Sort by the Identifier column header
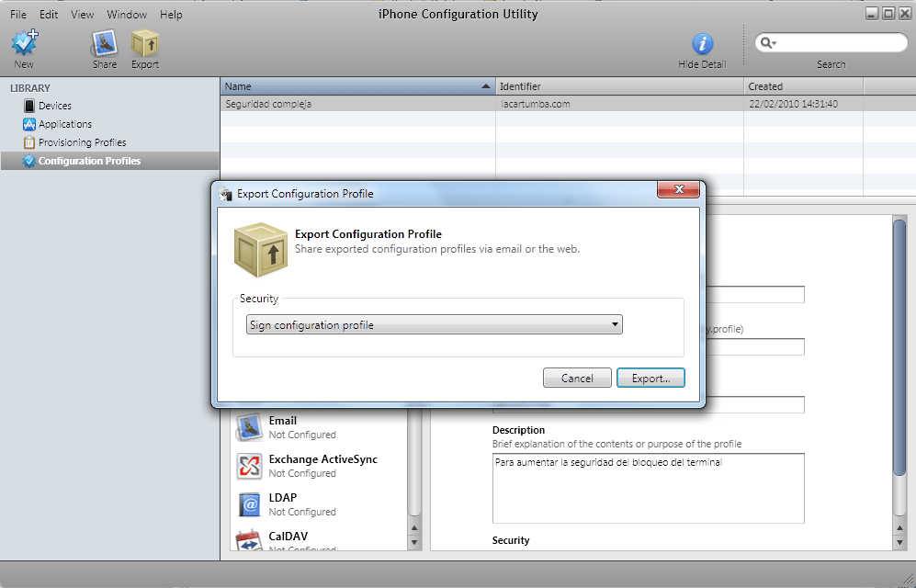 click(620, 86)
